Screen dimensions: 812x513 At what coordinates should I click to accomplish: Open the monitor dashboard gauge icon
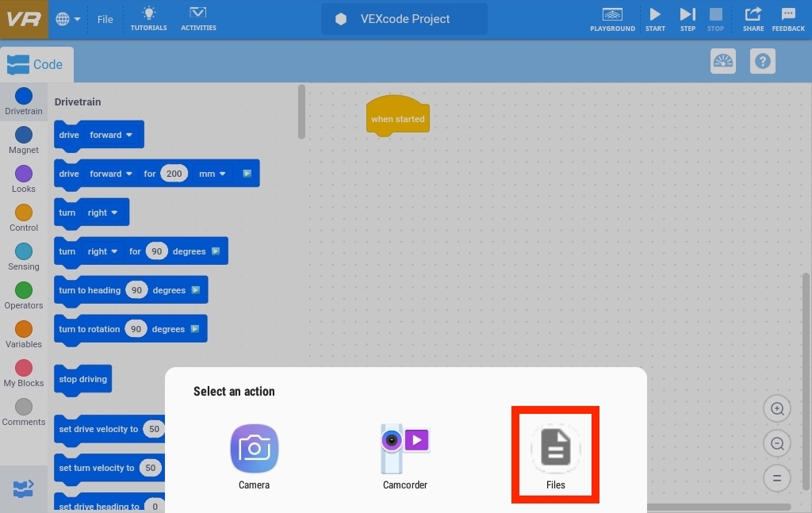tap(723, 61)
